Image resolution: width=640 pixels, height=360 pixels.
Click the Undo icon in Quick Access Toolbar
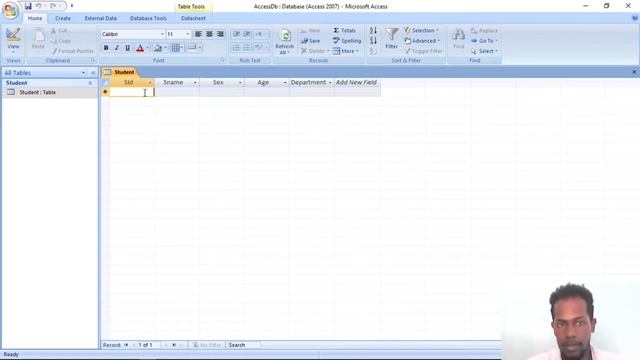point(38,6)
